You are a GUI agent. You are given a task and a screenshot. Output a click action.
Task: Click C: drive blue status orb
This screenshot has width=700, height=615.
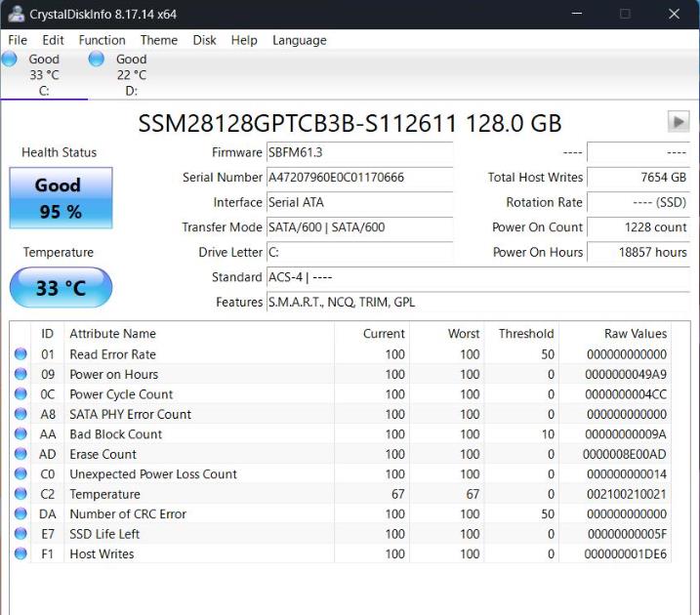[10, 59]
